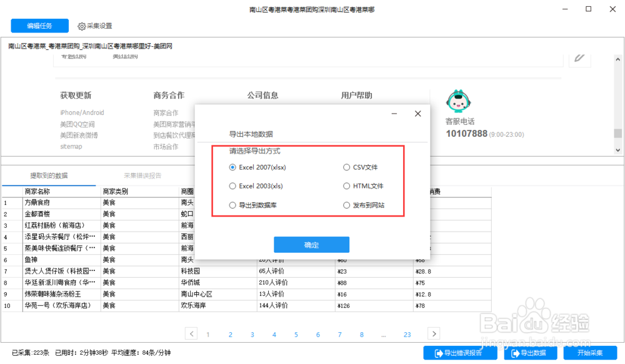Click the pencil edit icon in the web page
The height and width of the screenshot is (364, 625).
tap(579, 57)
